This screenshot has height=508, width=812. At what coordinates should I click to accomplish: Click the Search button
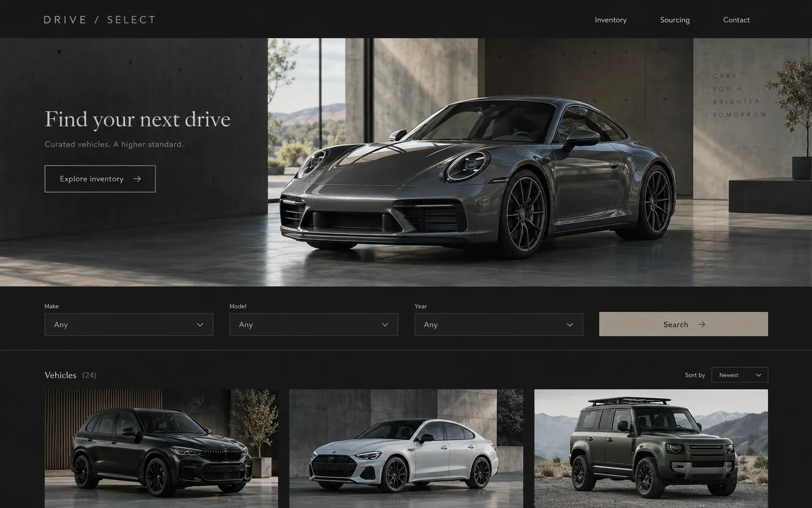point(683,324)
